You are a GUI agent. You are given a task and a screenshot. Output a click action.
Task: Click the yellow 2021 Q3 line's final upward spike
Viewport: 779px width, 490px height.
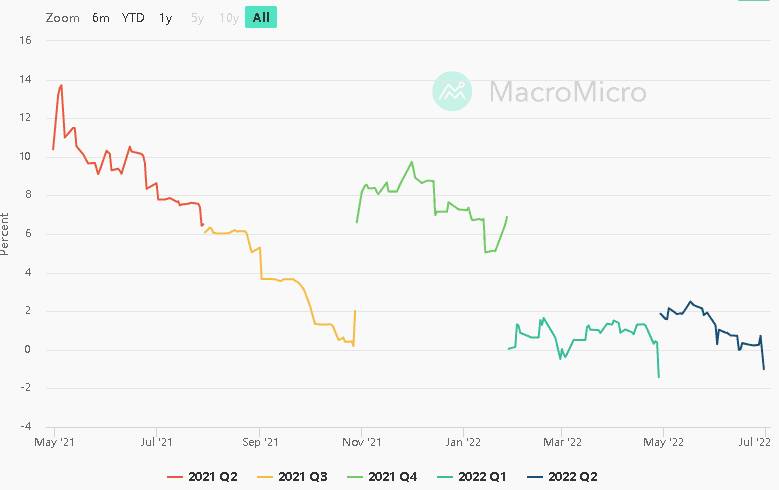pos(355,311)
